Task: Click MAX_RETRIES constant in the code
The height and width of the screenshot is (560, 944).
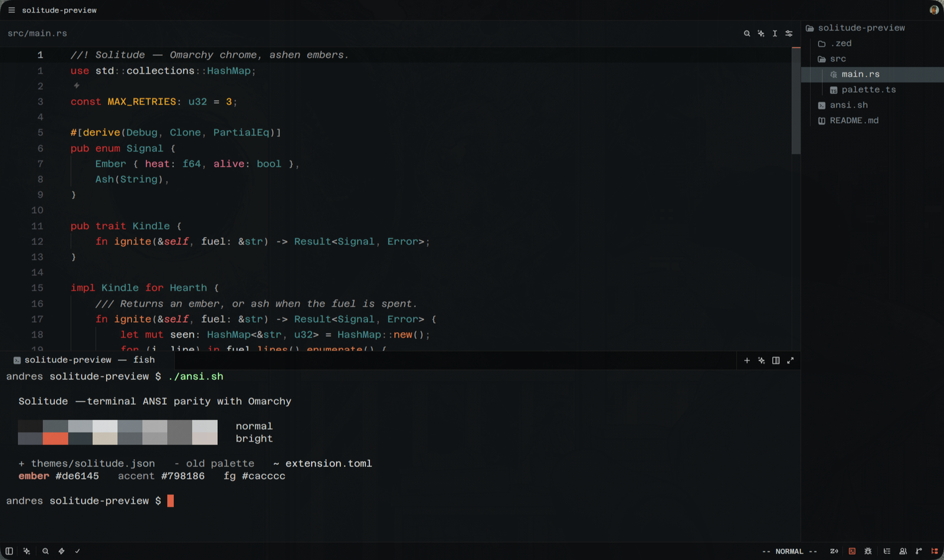Action: pyautogui.click(x=142, y=101)
